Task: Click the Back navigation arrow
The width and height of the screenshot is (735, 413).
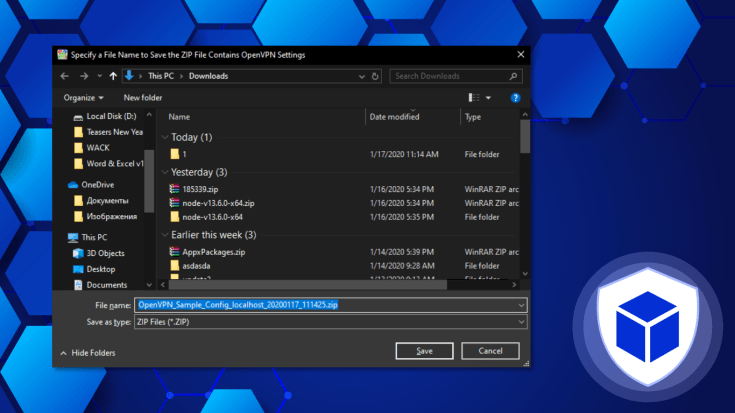Action: 64,75
